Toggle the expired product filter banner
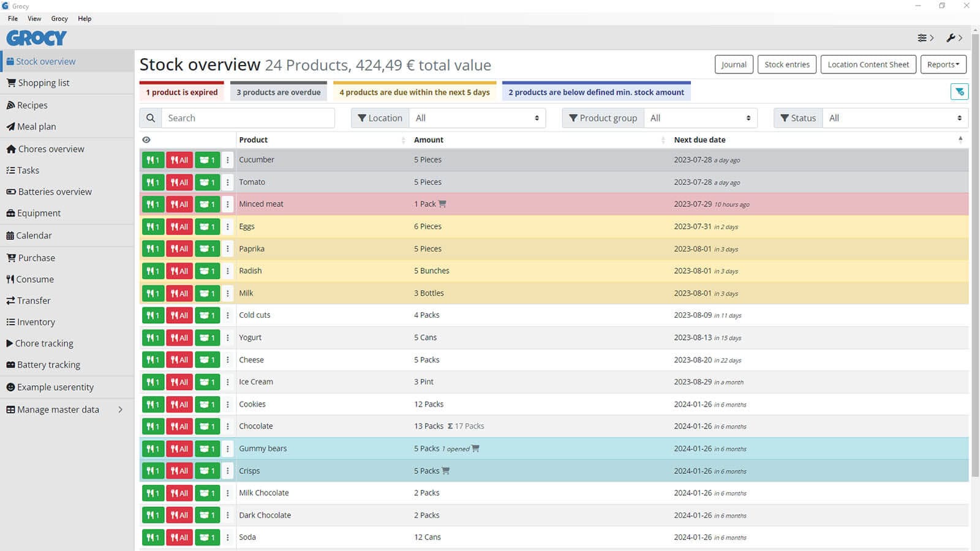The image size is (980, 551). click(182, 92)
